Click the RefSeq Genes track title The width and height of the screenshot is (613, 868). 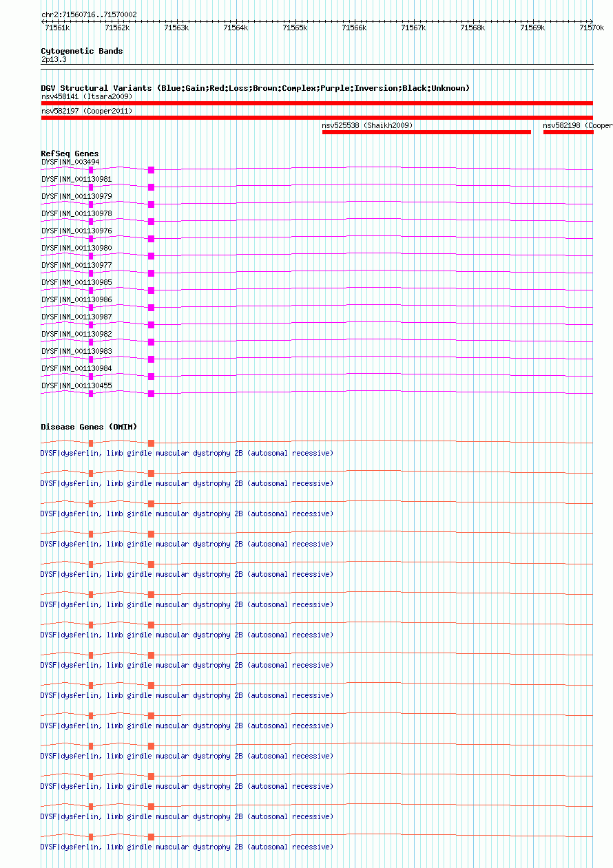[x=70, y=154]
